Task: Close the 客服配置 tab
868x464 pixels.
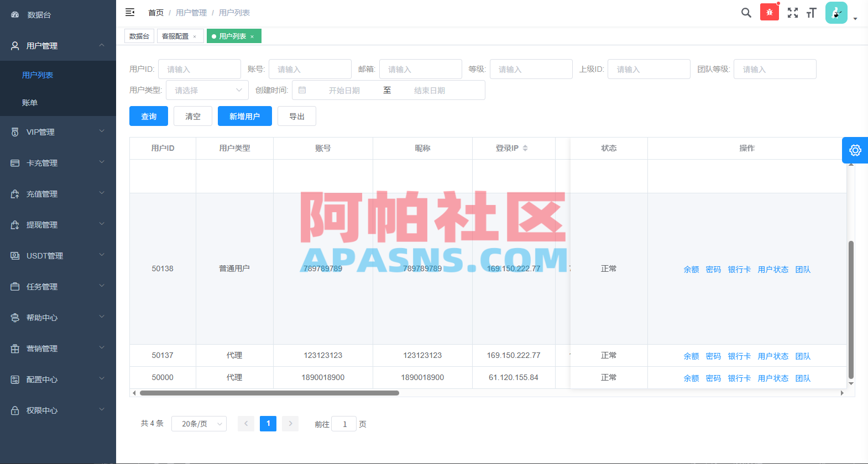Action: [x=195, y=36]
